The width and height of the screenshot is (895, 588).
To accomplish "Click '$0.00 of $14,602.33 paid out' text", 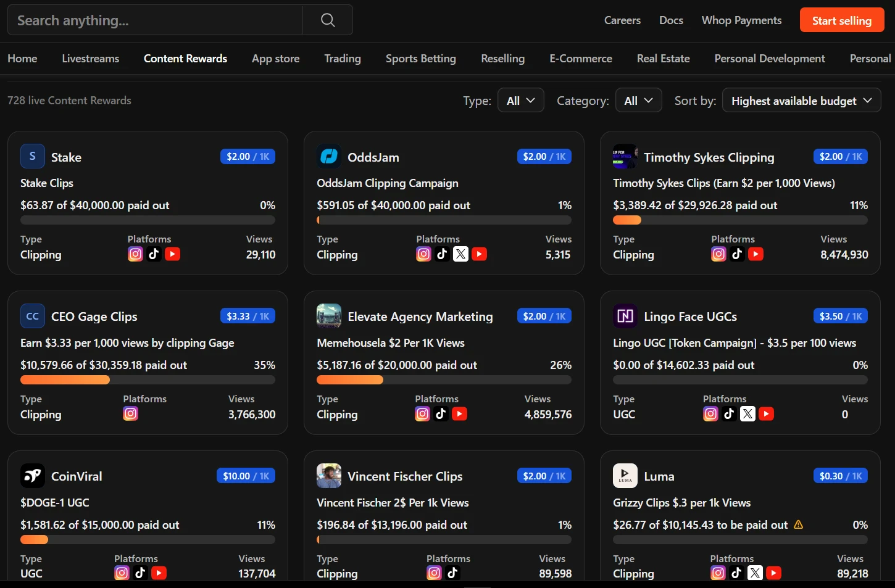I will coord(684,365).
